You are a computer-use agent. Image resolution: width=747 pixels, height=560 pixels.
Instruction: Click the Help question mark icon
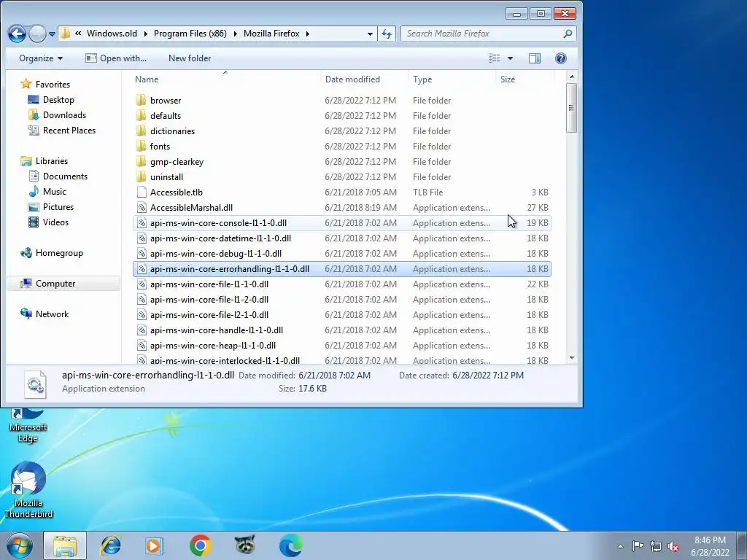[561, 58]
